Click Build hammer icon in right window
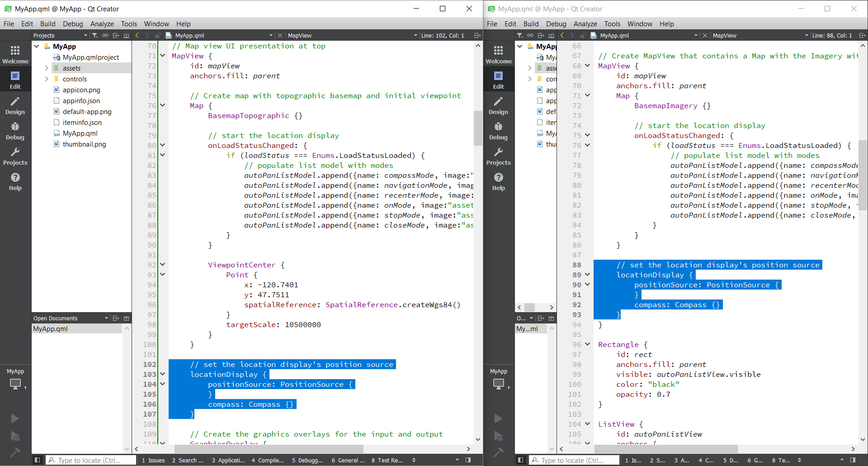The width and height of the screenshot is (868, 466). point(498,452)
